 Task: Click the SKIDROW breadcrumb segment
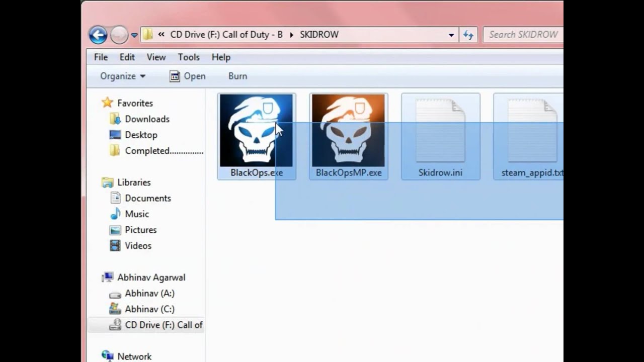[319, 35]
